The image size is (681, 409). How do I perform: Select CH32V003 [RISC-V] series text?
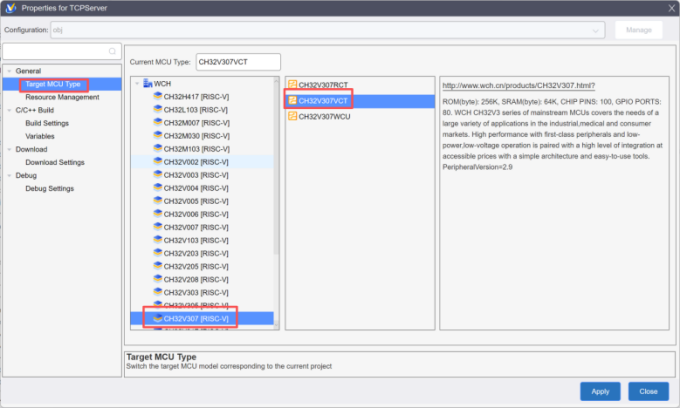[196, 175]
